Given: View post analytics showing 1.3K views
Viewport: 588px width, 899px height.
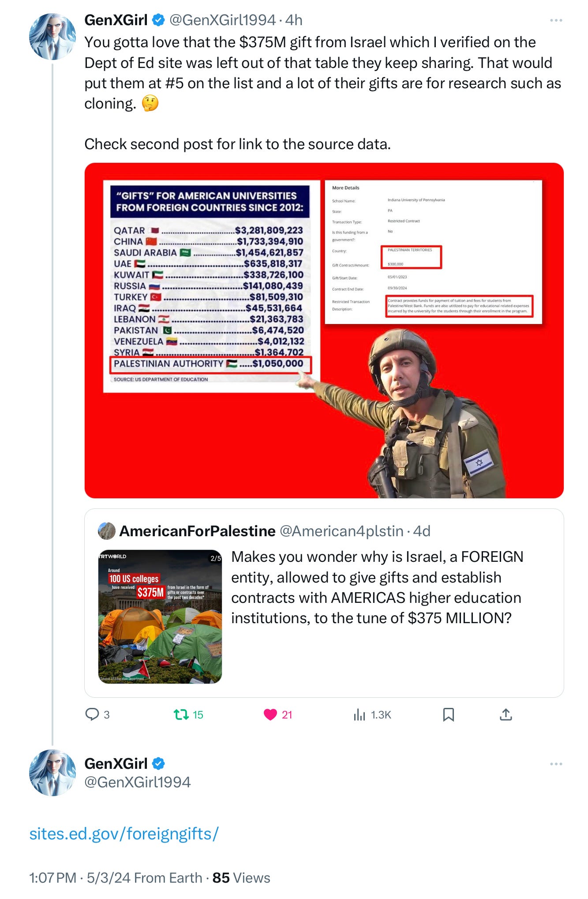Looking at the screenshot, I should (x=372, y=715).
